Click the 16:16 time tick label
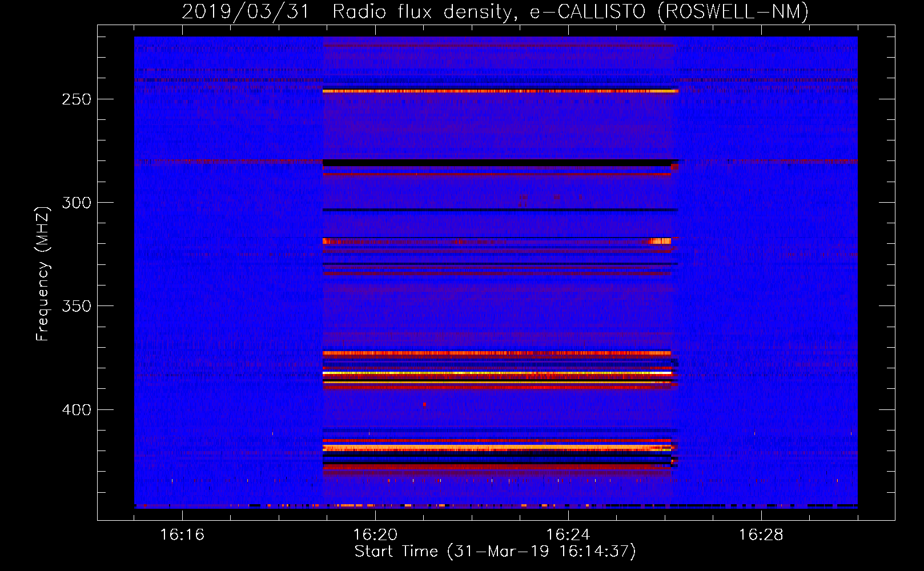The width and height of the screenshot is (924, 571). coord(182,535)
